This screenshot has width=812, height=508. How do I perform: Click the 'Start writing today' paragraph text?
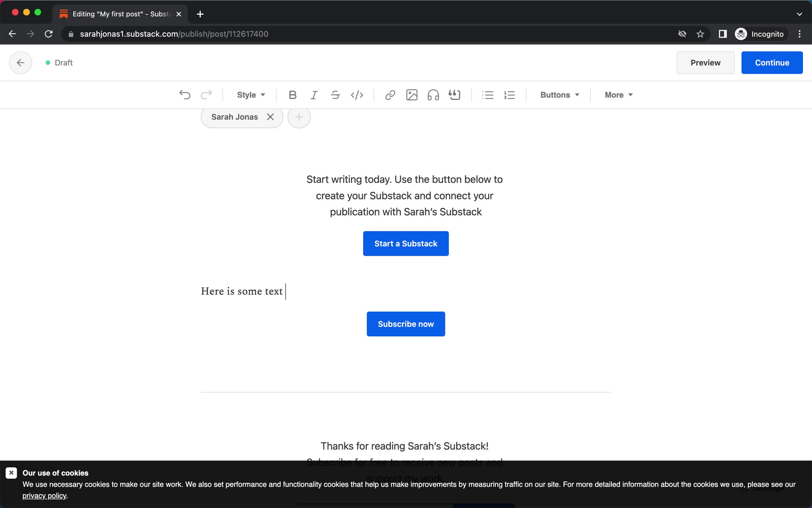[x=404, y=196]
